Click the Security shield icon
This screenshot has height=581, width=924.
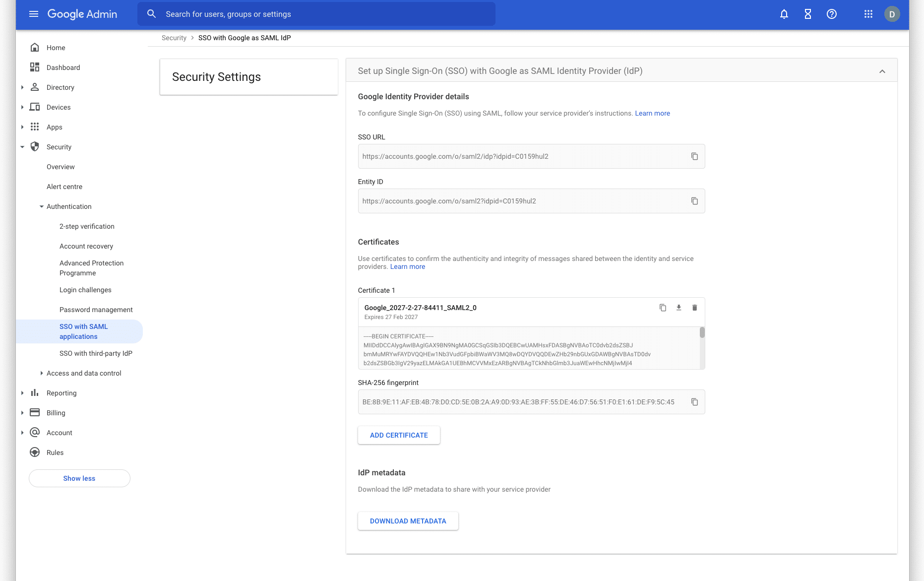pyautogui.click(x=35, y=147)
